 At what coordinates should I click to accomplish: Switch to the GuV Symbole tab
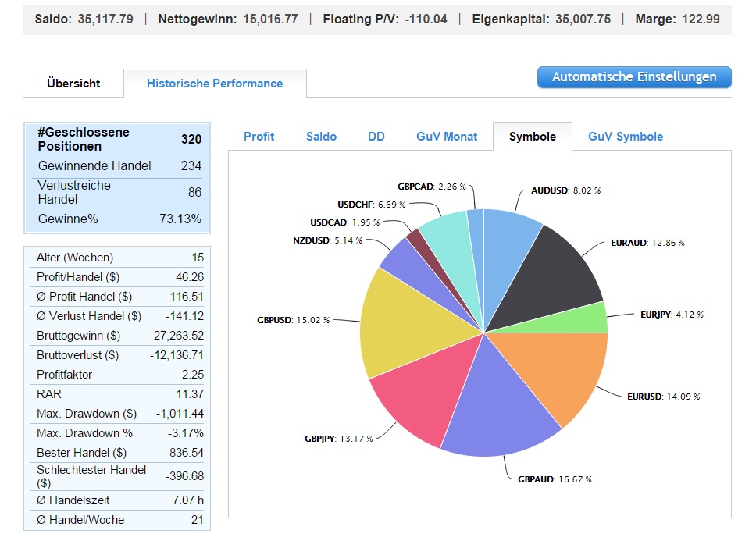click(x=625, y=137)
